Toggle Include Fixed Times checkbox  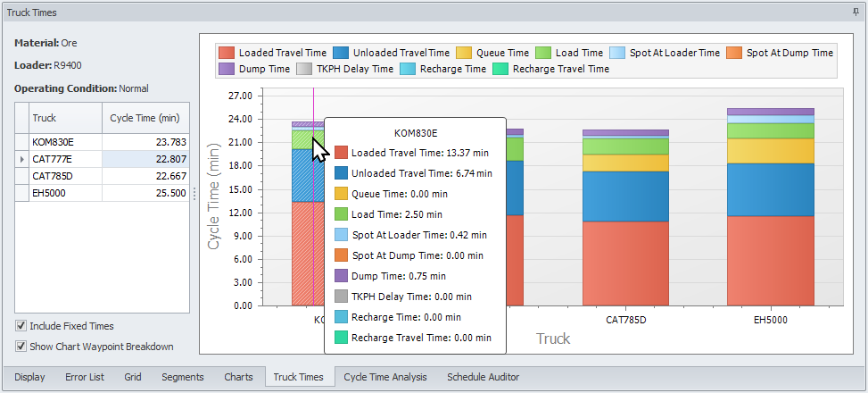[21, 326]
